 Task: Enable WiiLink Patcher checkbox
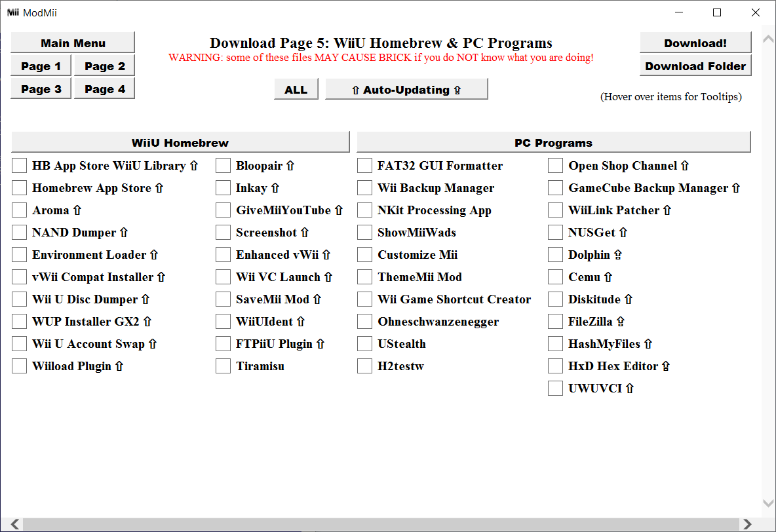click(555, 210)
